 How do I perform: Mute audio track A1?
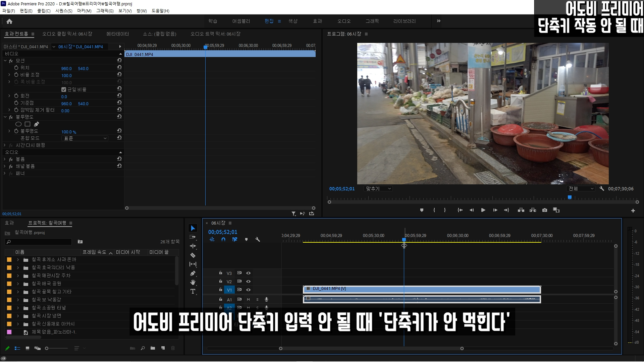pos(248,299)
